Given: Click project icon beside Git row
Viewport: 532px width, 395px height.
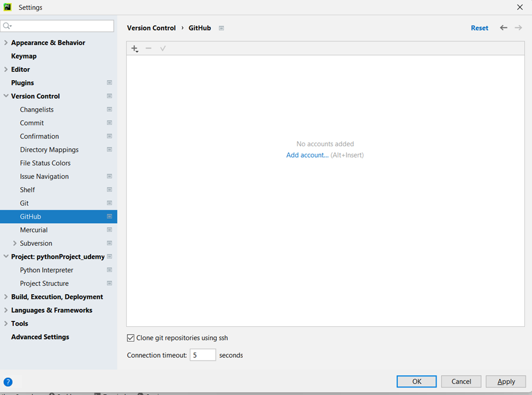Looking at the screenshot, I should tap(109, 203).
